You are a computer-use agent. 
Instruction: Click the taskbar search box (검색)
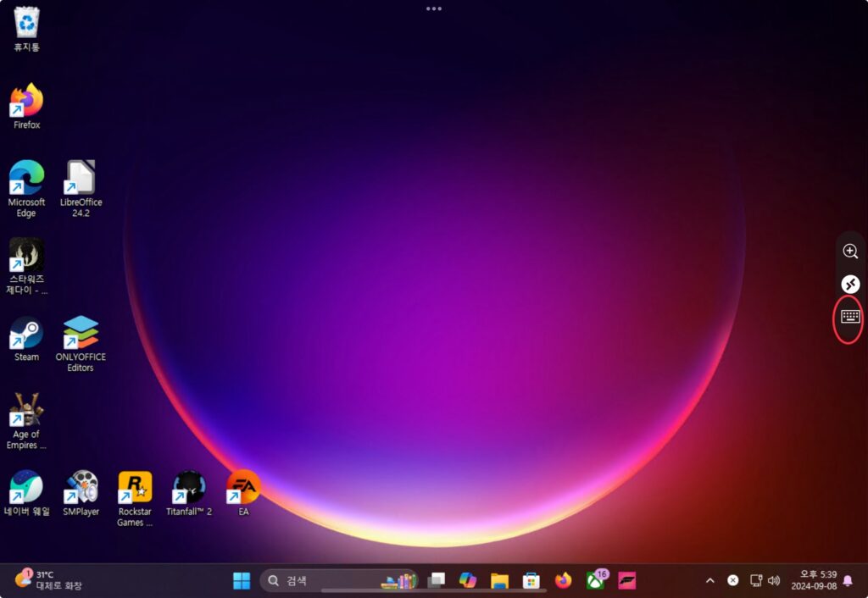click(x=339, y=580)
